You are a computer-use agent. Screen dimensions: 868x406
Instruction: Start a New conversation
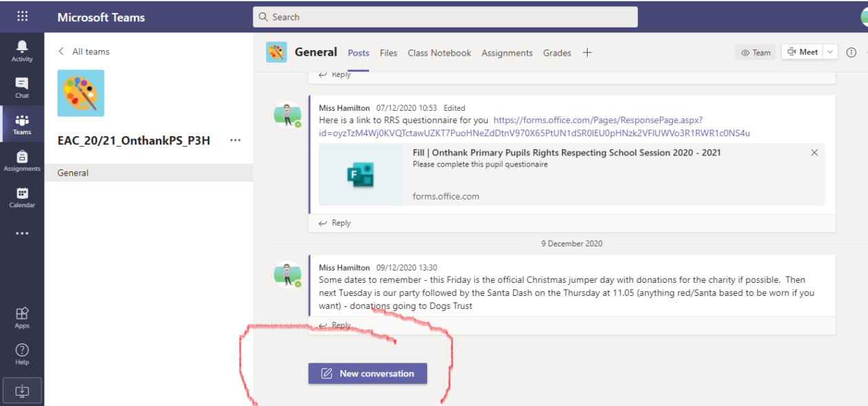click(x=368, y=374)
